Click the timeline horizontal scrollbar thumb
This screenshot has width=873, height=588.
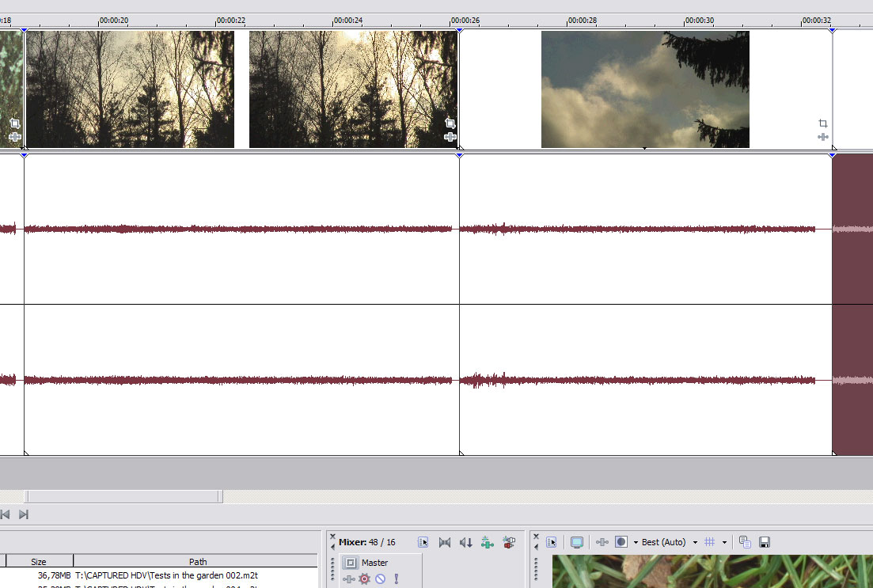(x=123, y=496)
